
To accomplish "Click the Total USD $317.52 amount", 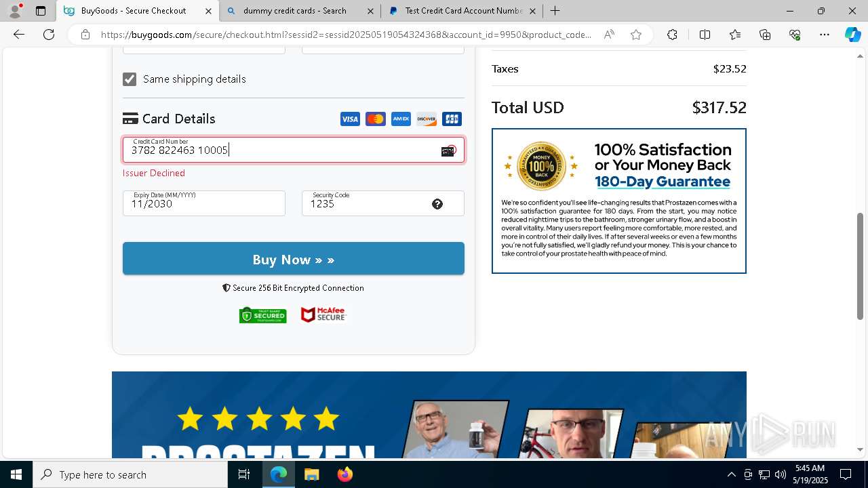I will click(719, 108).
